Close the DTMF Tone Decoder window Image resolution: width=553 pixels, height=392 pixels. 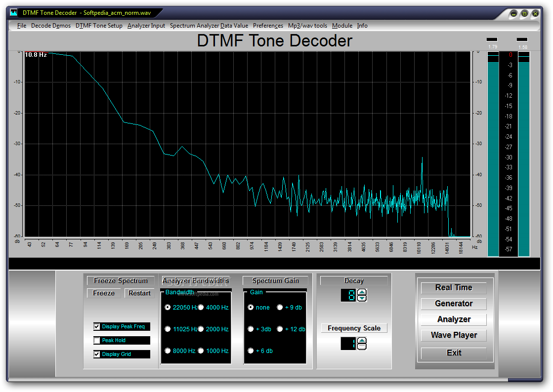tap(535, 14)
